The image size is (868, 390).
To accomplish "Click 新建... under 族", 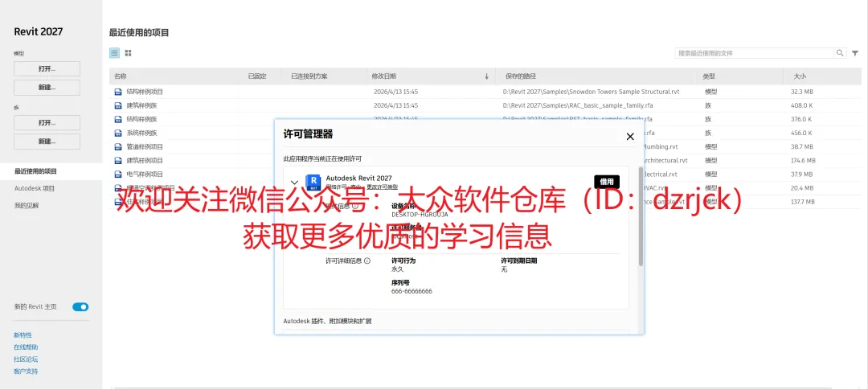I will point(47,142).
